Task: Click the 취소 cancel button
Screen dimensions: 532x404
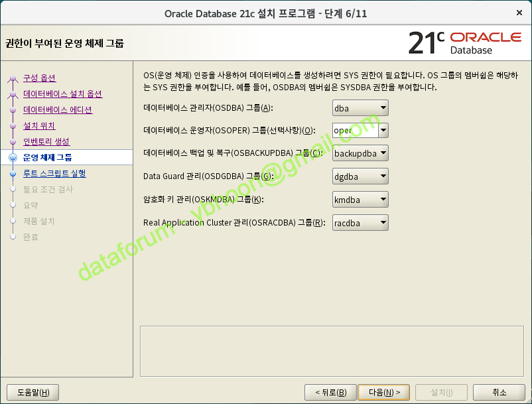Action: pos(499,392)
